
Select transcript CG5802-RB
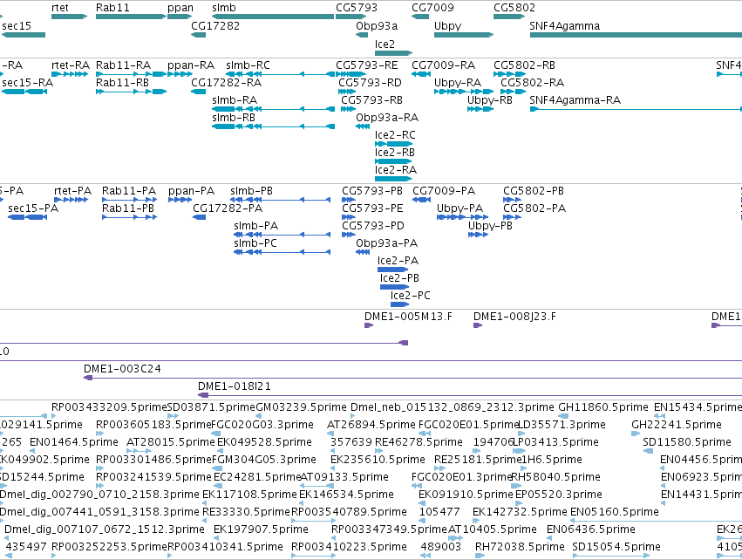[509, 74]
